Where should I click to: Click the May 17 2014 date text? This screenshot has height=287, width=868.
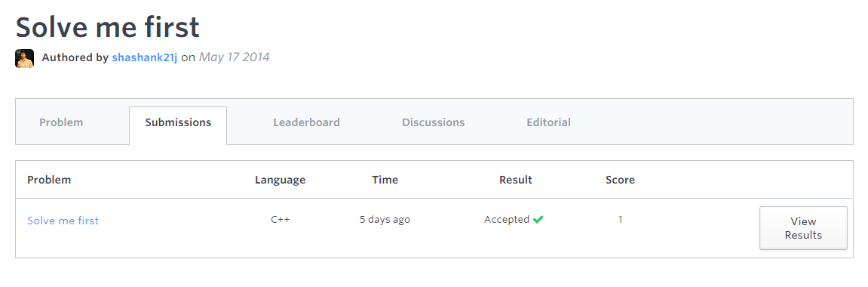click(x=235, y=57)
